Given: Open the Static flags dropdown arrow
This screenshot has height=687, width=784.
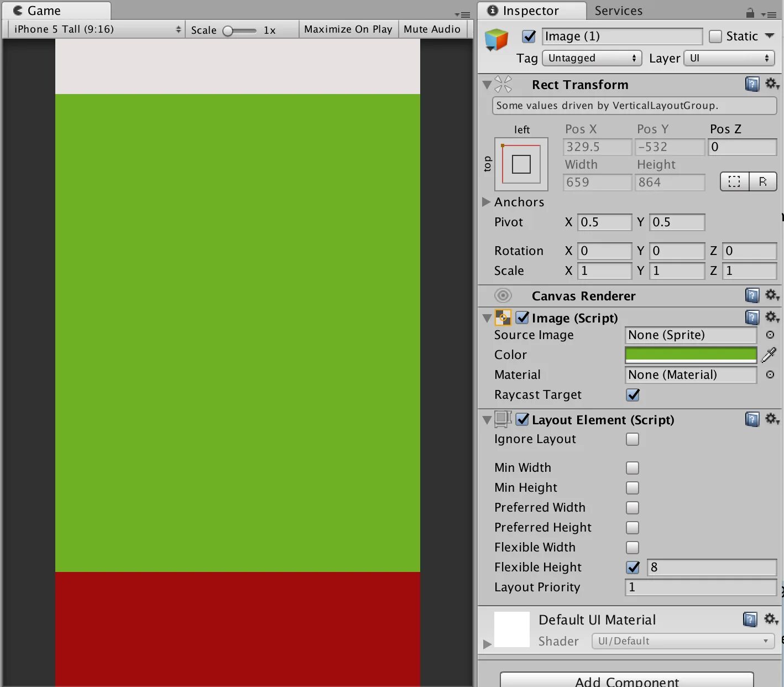Looking at the screenshot, I should point(770,36).
